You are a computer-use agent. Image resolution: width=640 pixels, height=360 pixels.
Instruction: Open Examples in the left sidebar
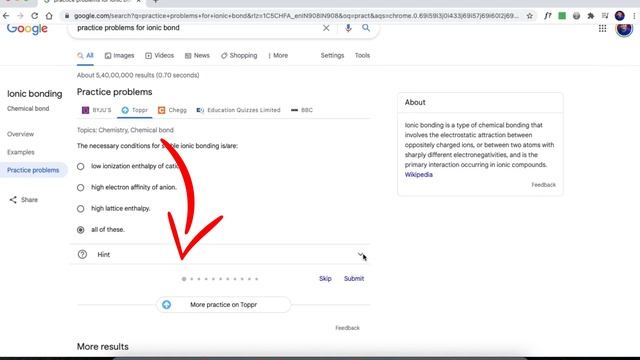(21, 152)
